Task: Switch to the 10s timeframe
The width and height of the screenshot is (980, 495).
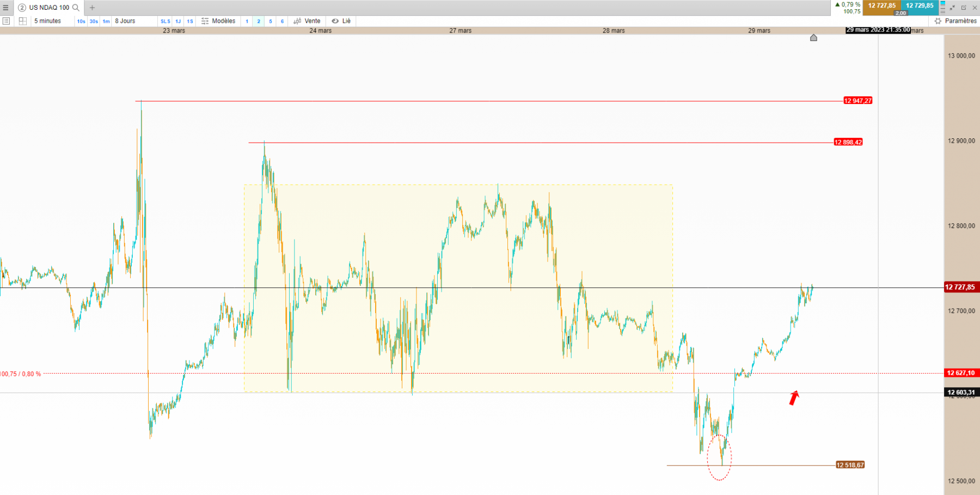Action: [x=81, y=21]
